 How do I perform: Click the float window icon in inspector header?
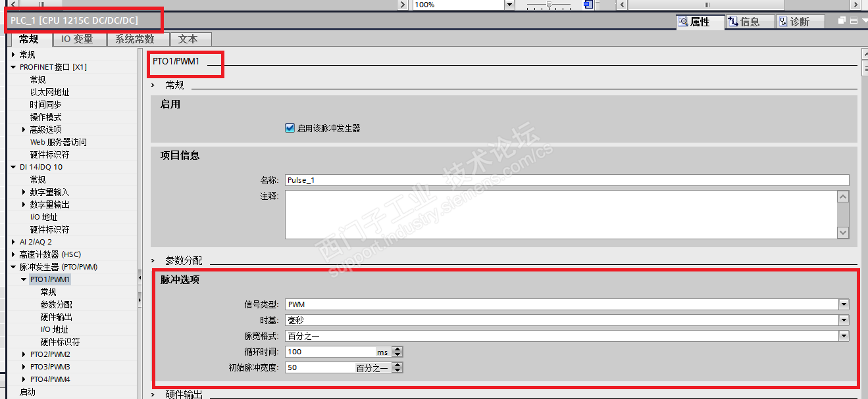(842, 21)
